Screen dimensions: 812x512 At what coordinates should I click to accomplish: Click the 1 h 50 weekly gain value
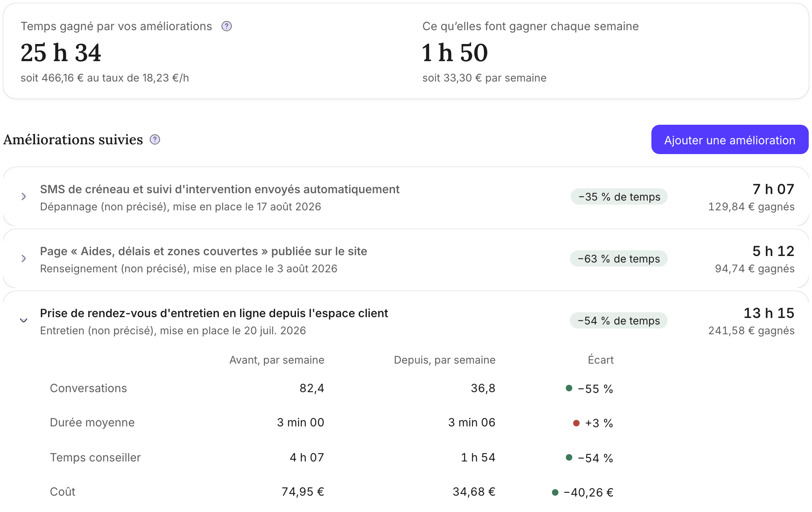click(455, 53)
